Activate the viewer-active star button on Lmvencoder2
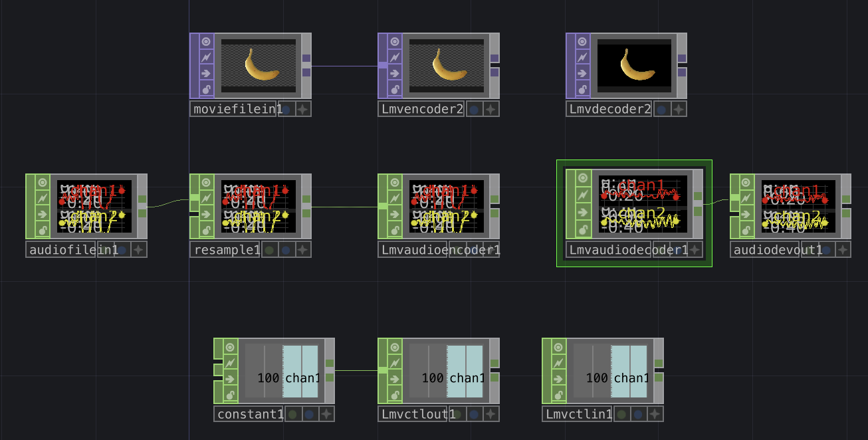This screenshot has height=440, width=868. click(490, 110)
